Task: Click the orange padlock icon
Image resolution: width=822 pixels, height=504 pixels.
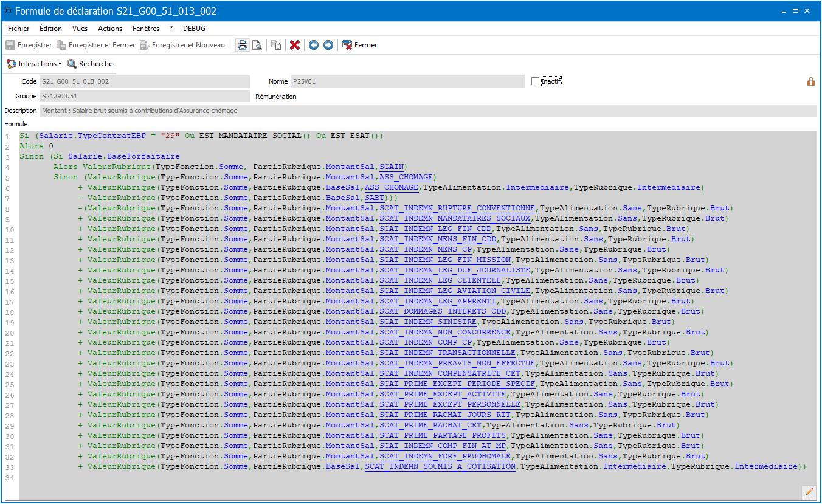Action: 811,81
